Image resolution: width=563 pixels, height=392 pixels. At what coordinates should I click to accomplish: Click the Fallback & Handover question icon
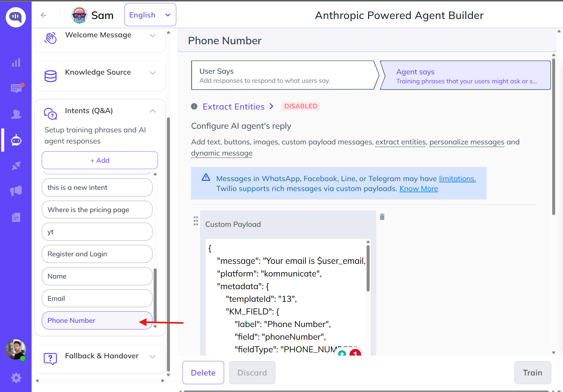pos(50,359)
